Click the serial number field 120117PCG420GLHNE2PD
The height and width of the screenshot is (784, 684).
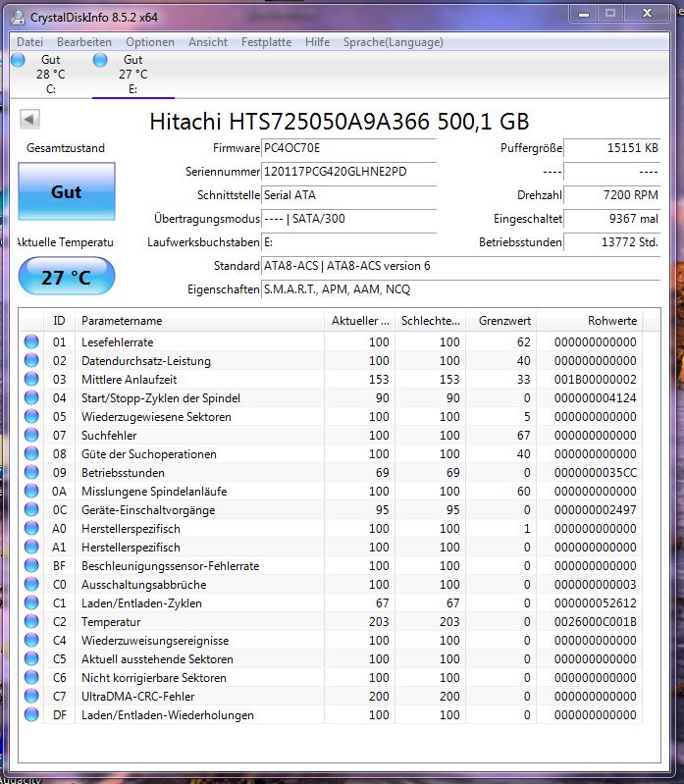click(x=348, y=172)
